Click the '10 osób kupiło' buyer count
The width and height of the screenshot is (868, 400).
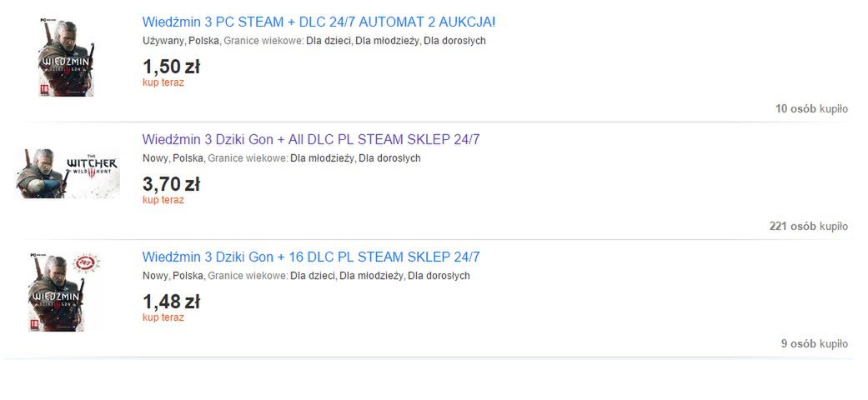[x=811, y=109]
